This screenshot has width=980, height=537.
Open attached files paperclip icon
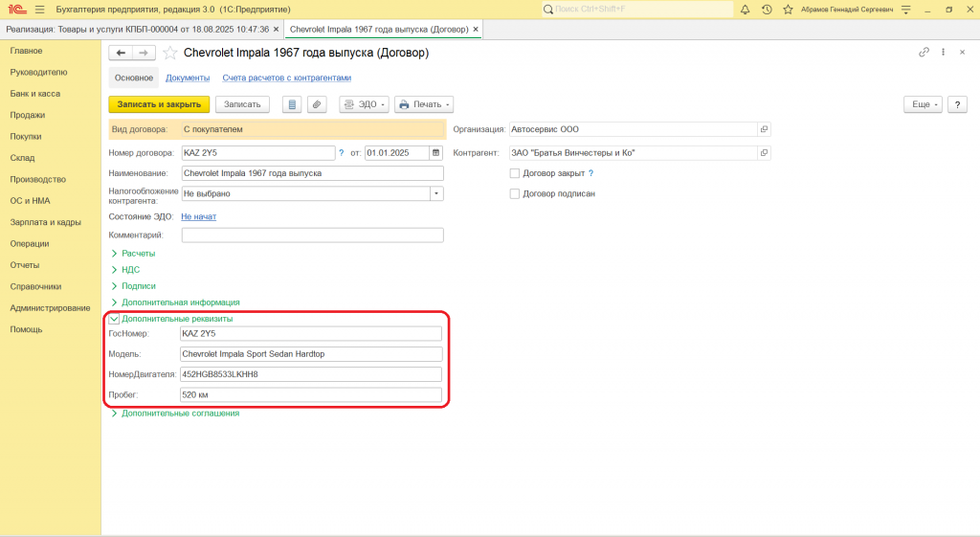tap(317, 104)
